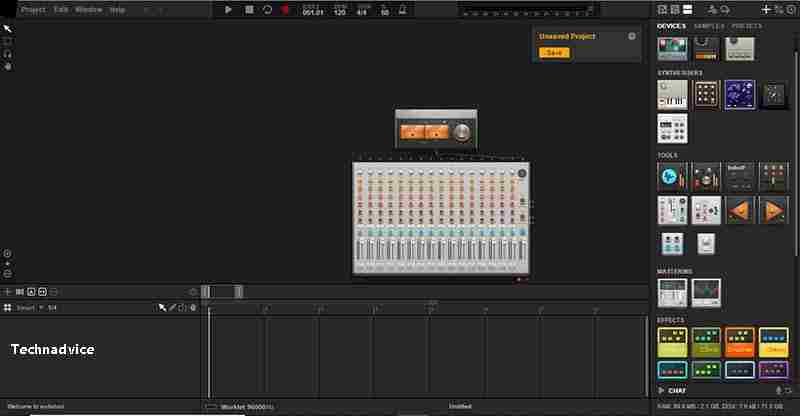This screenshot has height=416, width=800.
Task: Pick the orange effect pedal
Action: coord(740,342)
